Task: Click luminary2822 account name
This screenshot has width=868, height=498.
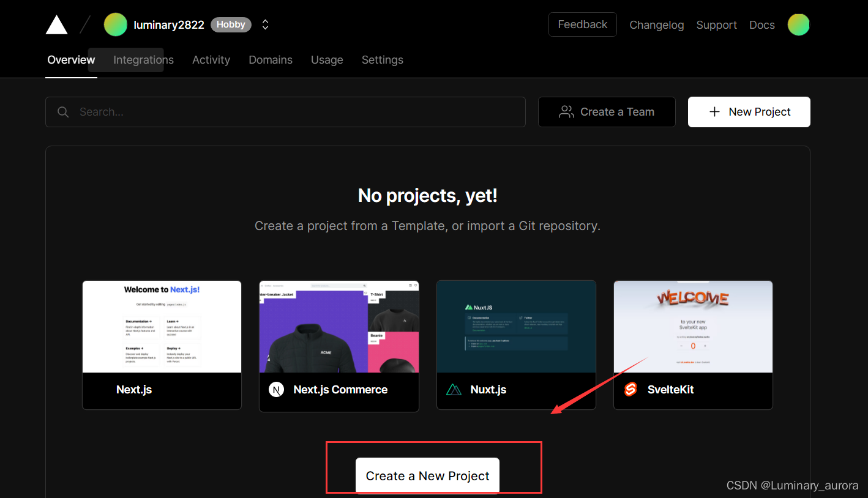Action: click(x=169, y=25)
